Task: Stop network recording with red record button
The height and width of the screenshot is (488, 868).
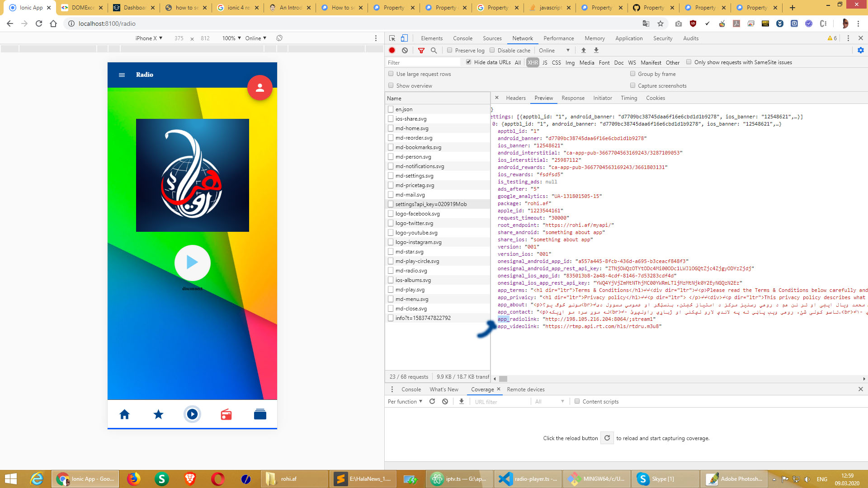Action: tap(392, 51)
